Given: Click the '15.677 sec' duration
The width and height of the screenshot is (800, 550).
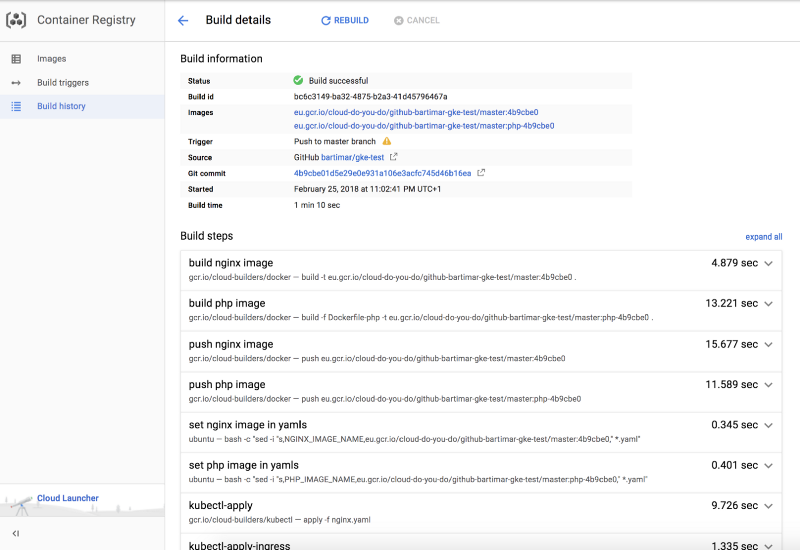Looking at the screenshot, I should click(731, 344).
